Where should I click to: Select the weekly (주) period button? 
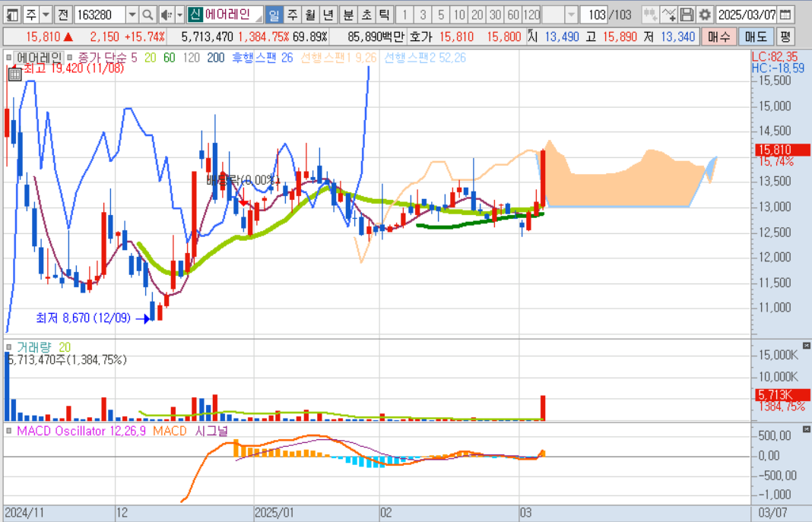[x=293, y=14]
